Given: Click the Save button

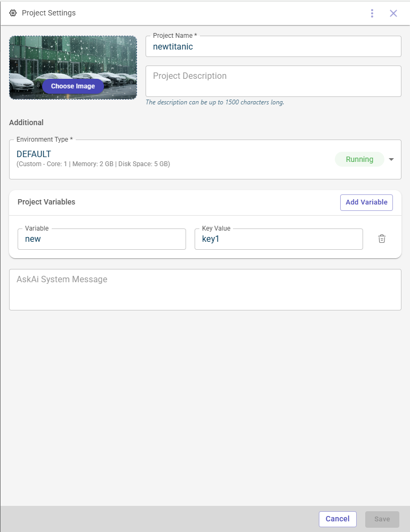Looking at the screenshot, I should click(x=382, y=519).
